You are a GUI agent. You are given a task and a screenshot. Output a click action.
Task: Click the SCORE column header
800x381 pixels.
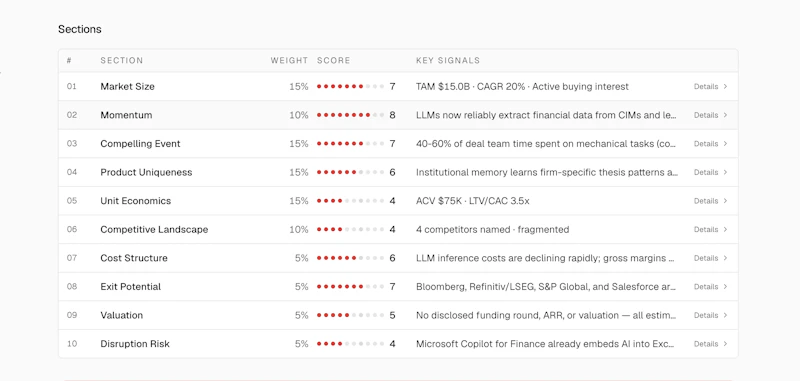click(x=334, y=60)
